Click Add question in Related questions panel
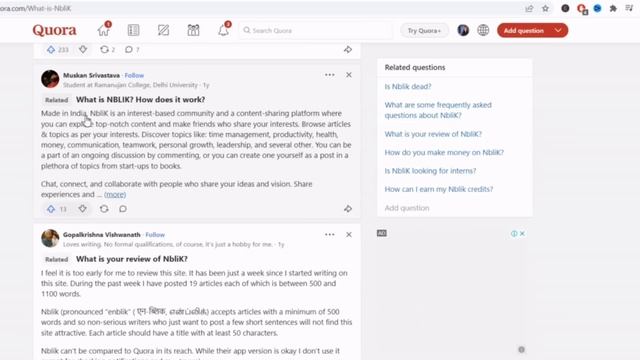 click(x=407, y=208)
